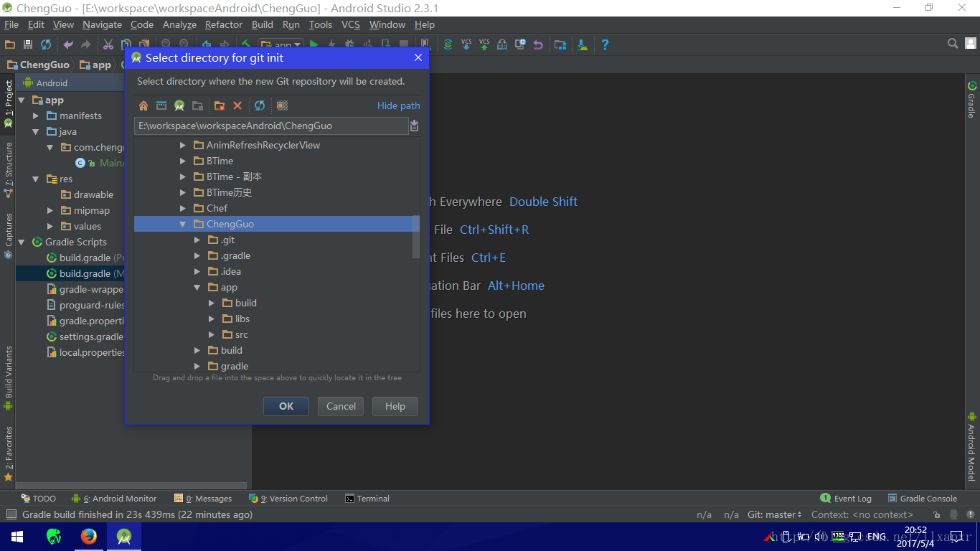Click the VCS commit changes icon
Image resolution: width=980 pixels, height=551 pixels.
click(484, 44)
